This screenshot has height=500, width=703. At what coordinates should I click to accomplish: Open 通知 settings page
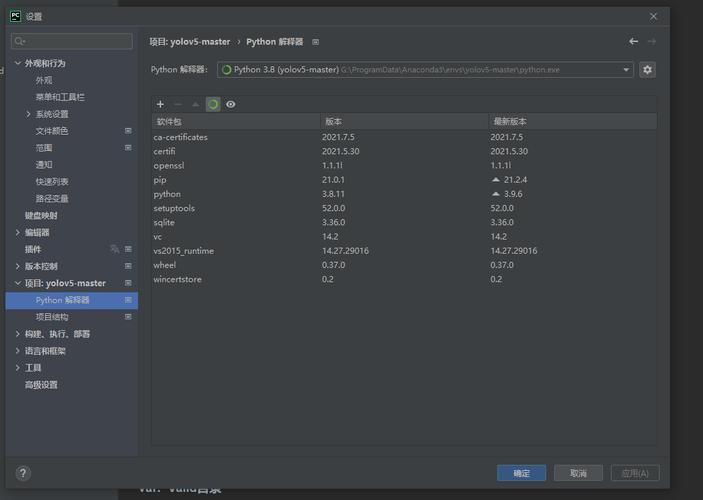(44, 165)
